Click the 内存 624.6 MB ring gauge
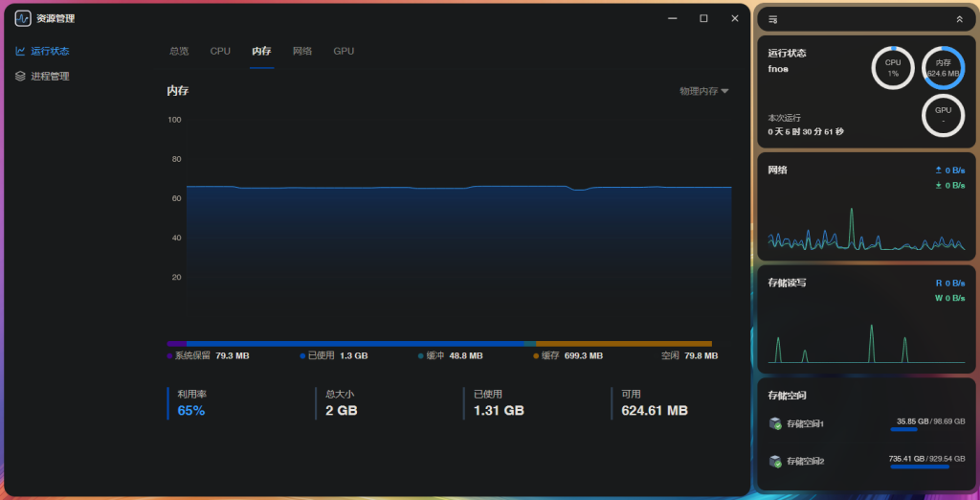 coord(943,68)
